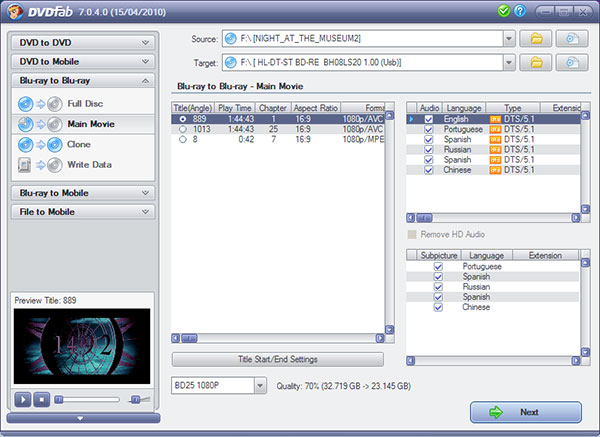Screen dimensions: 600x437
Task: Click the DTS icon on the Russian audio row
Action: point(495,150)
